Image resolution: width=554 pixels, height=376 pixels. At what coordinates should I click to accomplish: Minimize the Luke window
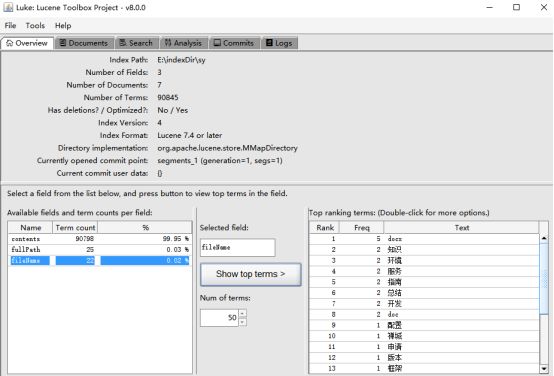click(x=489, y=7)
